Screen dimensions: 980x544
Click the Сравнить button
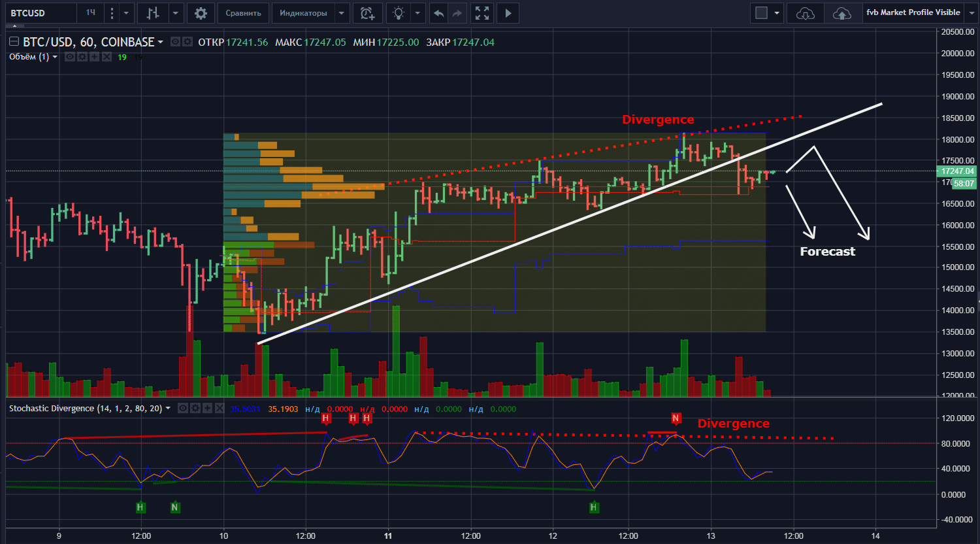pyautogui.click(x=244, y=12)
